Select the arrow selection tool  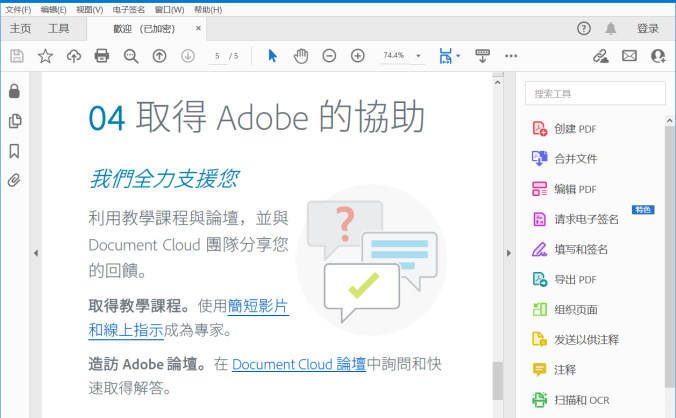point(272,56)
